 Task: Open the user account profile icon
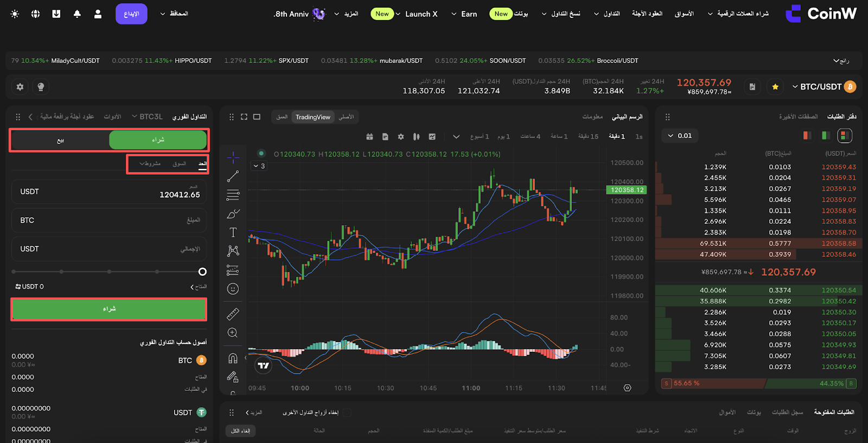coord(98,14)
